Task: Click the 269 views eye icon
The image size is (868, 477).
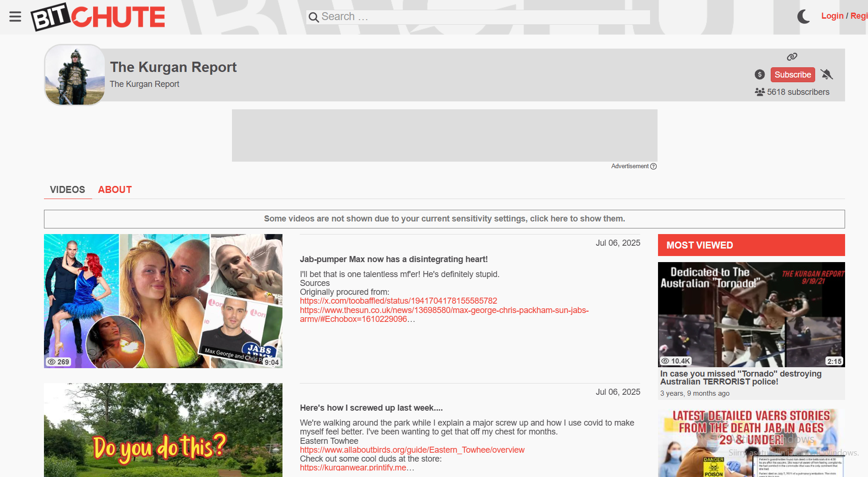Action: (x=52, y=362)
